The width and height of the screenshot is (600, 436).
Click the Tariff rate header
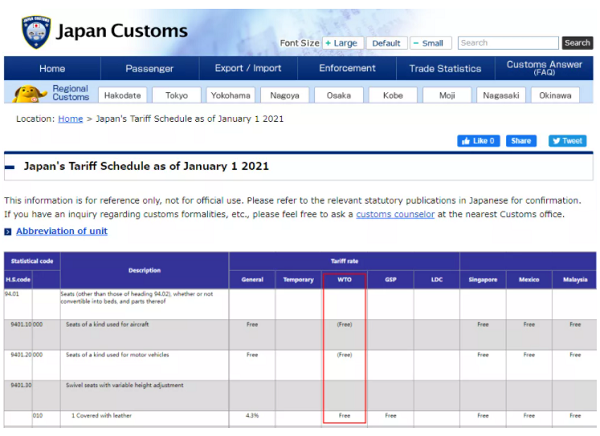(344, 261)
